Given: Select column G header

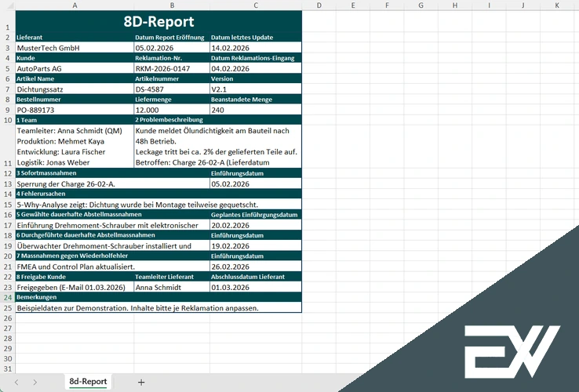Looking at the screenshot, I should [x=421, y=5].
